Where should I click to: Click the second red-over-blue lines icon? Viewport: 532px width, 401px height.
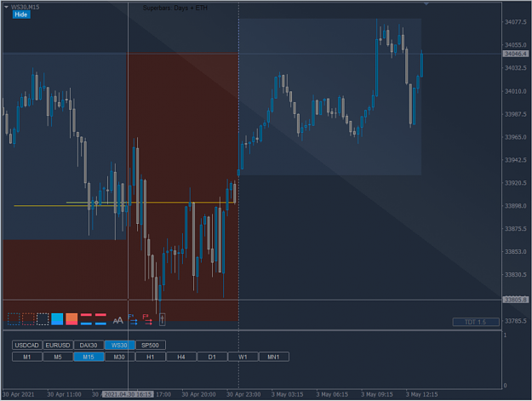click(x=100, y=319)
